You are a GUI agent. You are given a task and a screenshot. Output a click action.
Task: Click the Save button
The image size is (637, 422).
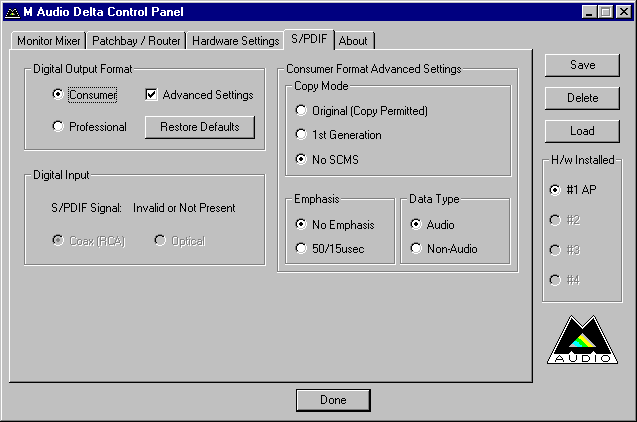point(582,65)
